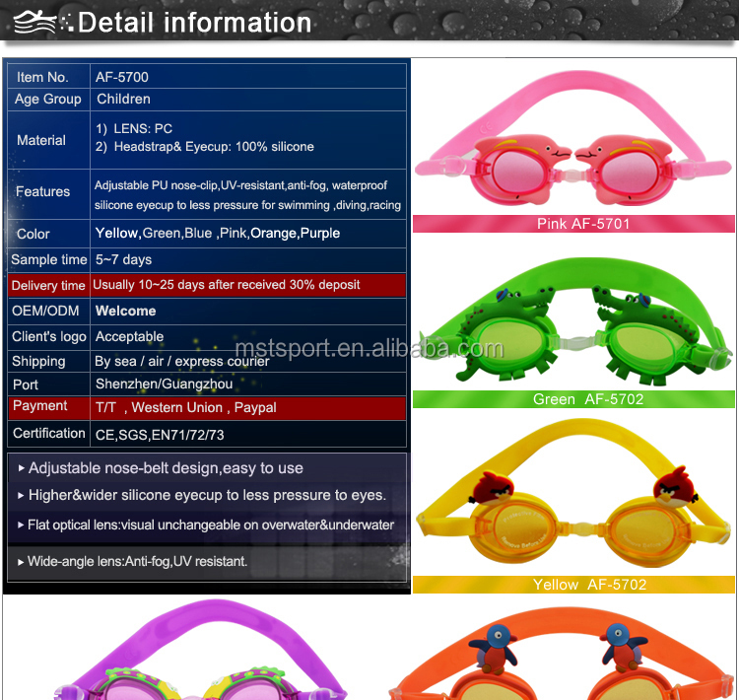Click Adjustable PU nose-clip features text
Image resolution: width=739 pixels, height=700 pixels.
pyautogui.click(x=240, y=185)
